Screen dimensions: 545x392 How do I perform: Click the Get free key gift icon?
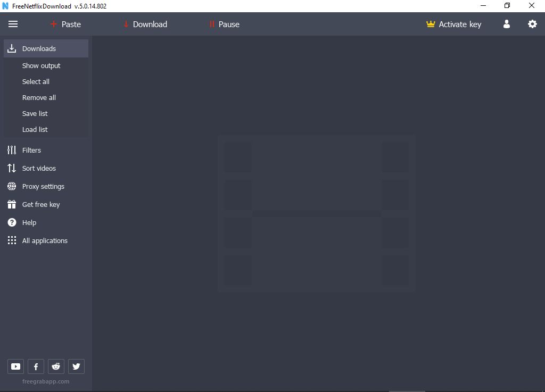point(12,204)
